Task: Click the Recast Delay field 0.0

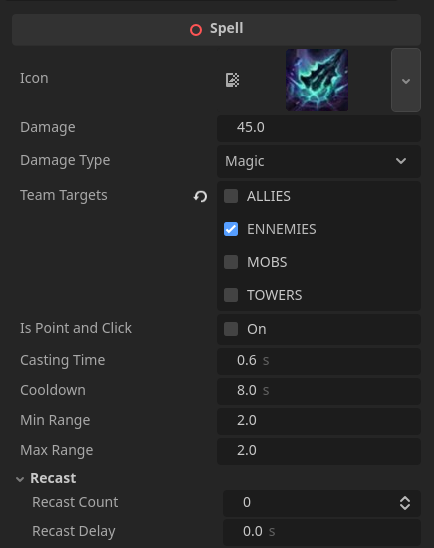Action: [x=321, y=532]
